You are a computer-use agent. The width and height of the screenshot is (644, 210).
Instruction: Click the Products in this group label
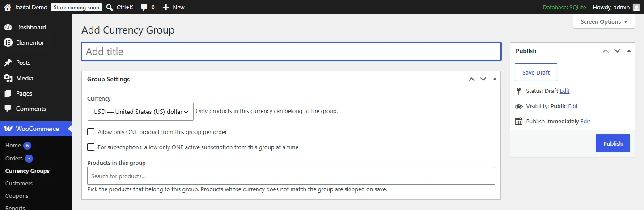click(x=116, y=163)
